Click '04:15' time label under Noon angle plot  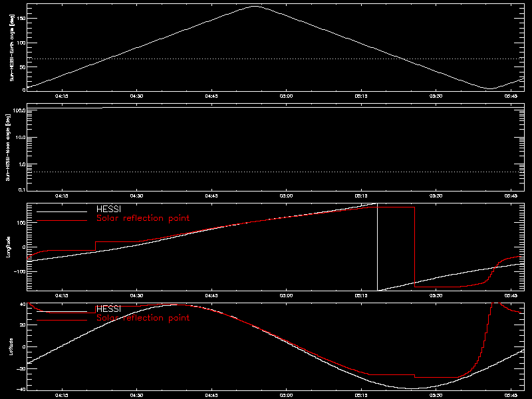coord(62,196)
